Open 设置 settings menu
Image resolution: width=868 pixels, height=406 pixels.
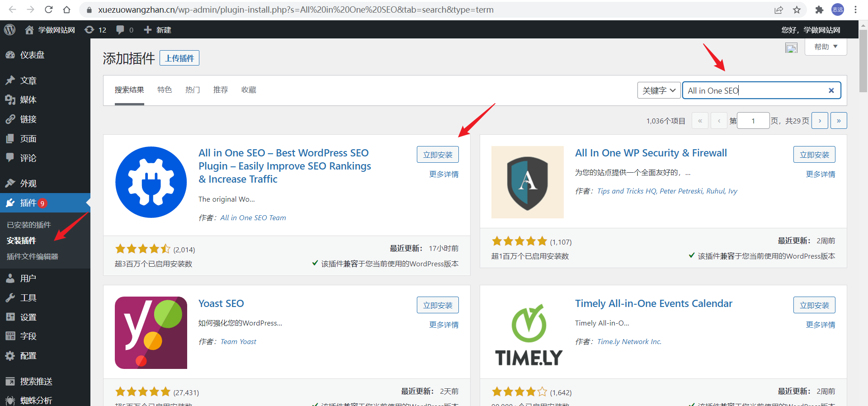45,317
